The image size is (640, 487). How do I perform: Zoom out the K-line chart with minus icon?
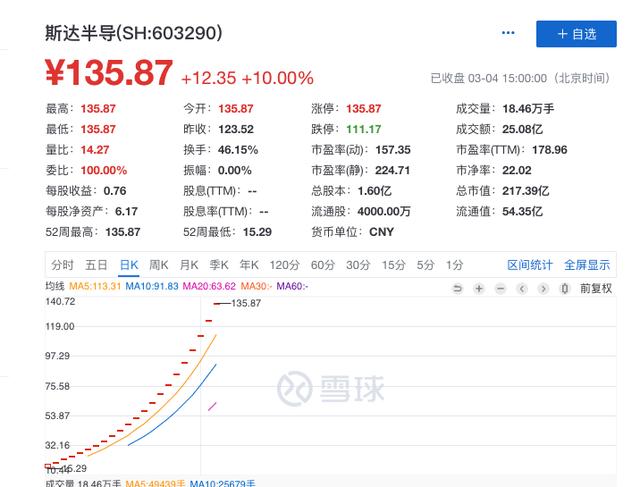pos(500,289)
